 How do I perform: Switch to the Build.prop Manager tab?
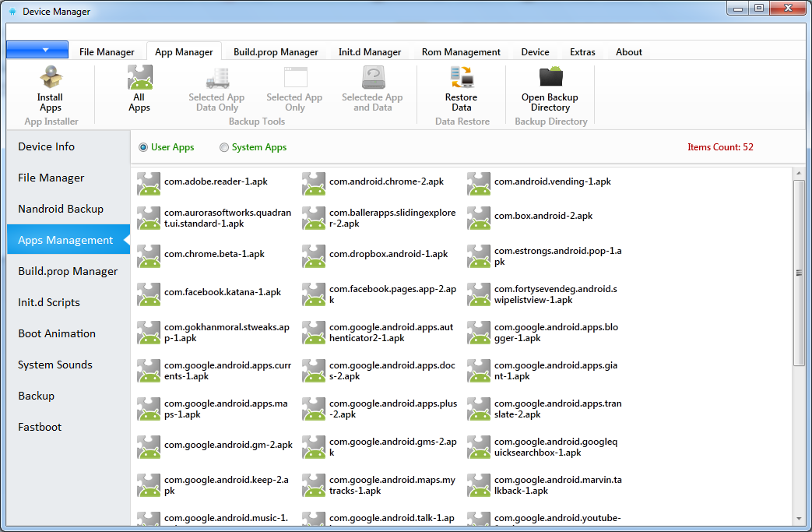[276, 52]
